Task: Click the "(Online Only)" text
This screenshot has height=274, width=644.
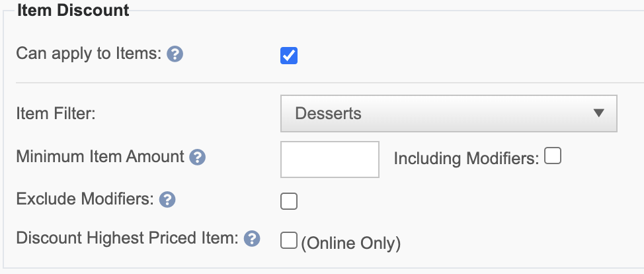Action: pos(350,243)
